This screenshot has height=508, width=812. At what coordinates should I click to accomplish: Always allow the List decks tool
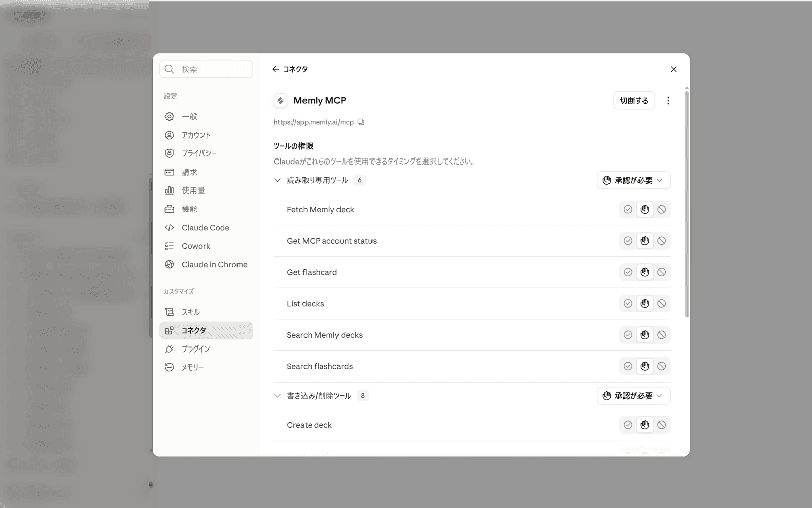[628, 304]
